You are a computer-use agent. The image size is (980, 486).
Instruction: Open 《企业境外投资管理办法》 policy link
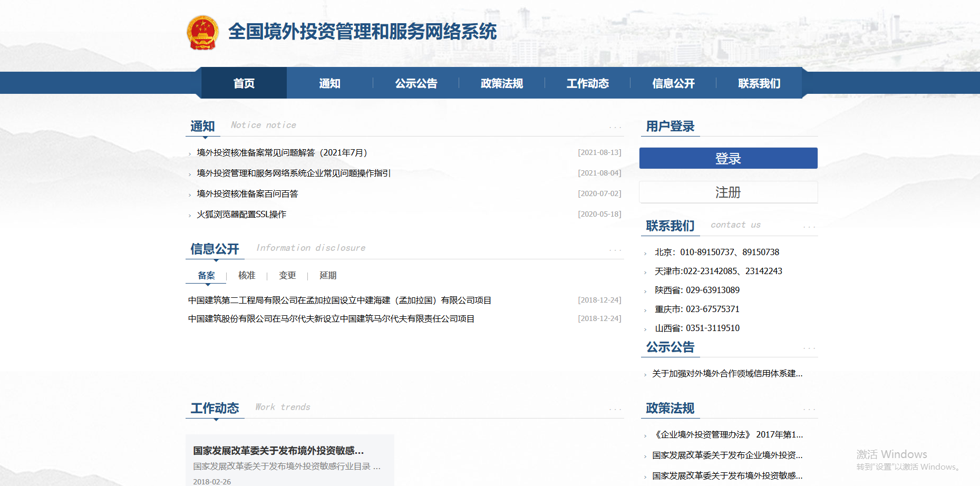727,435
